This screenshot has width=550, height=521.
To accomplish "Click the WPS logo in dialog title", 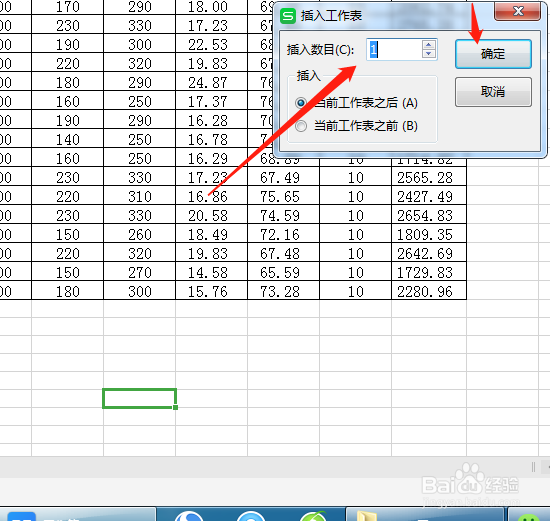I will 288,16.
